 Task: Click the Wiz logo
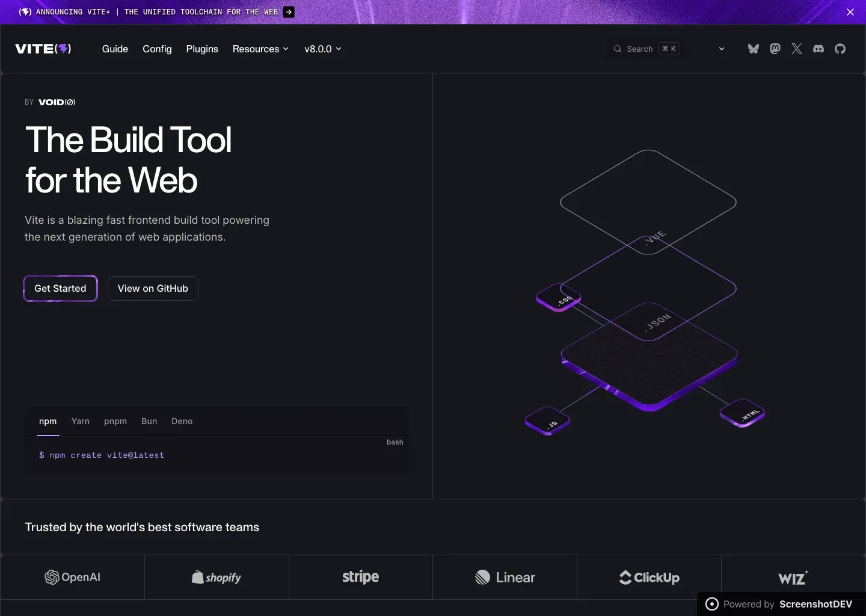pos(793,578)
